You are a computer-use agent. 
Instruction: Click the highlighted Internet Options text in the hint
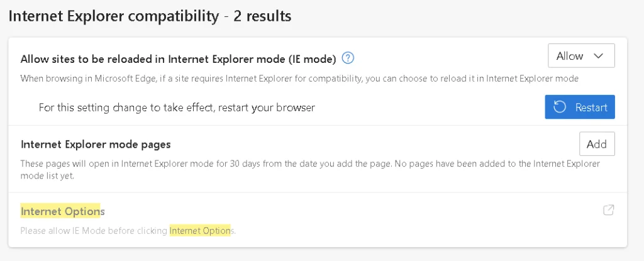point(201,231)
